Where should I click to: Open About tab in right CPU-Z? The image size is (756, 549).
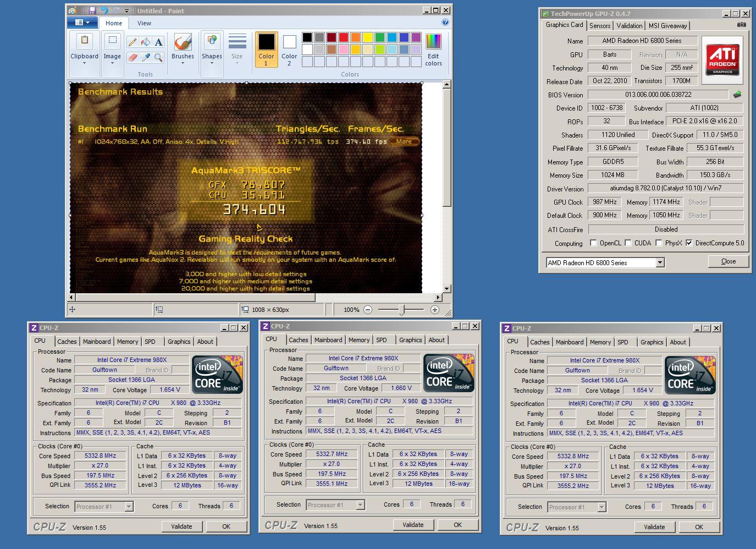[678, 342]
